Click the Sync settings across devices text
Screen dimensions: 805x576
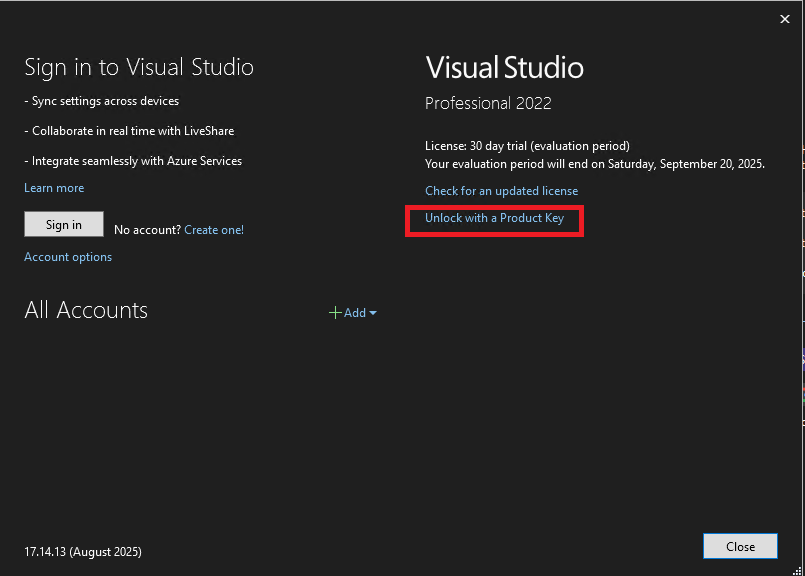coord(102,101)
